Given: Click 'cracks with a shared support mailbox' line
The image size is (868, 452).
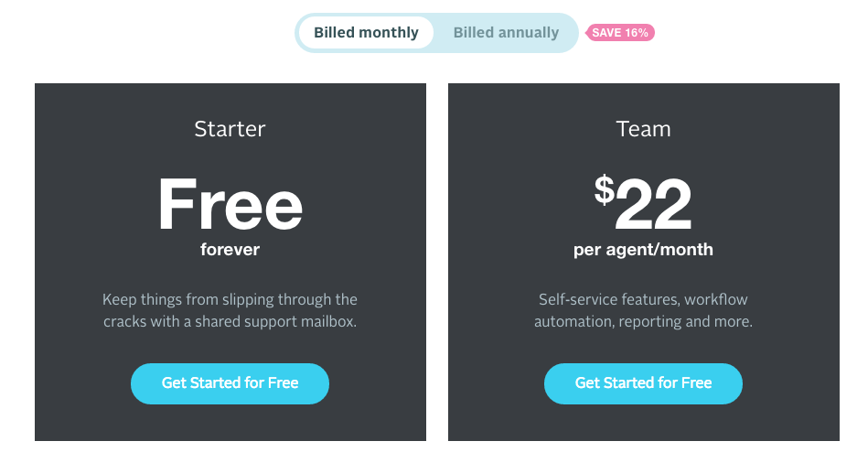Looking at the screenshot, I should click(230, 322).
